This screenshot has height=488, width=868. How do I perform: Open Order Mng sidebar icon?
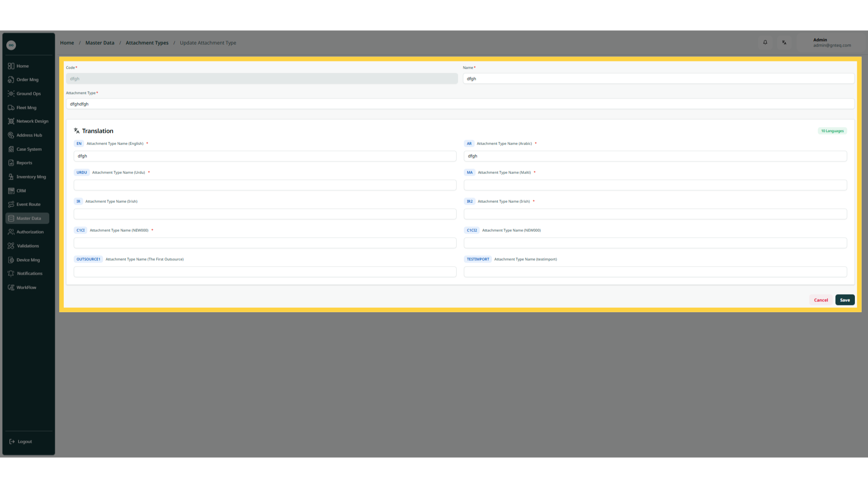tap(11, 80)
